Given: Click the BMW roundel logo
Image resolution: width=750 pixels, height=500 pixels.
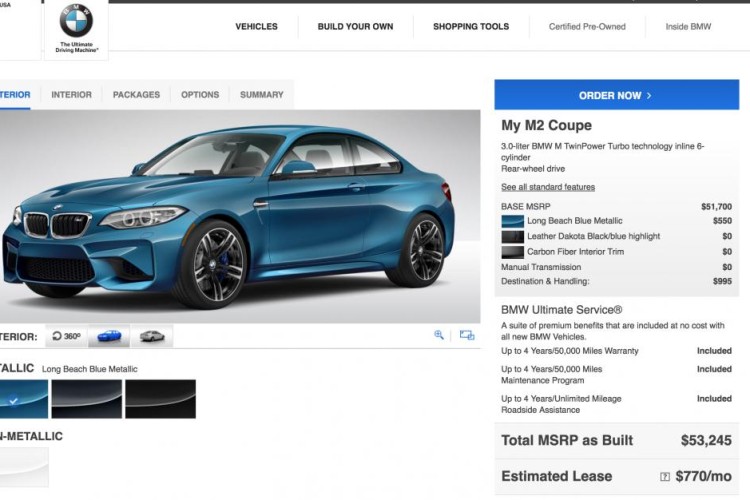Looking at the screenshot, I should pyautogui.click(x=76, y=20).
